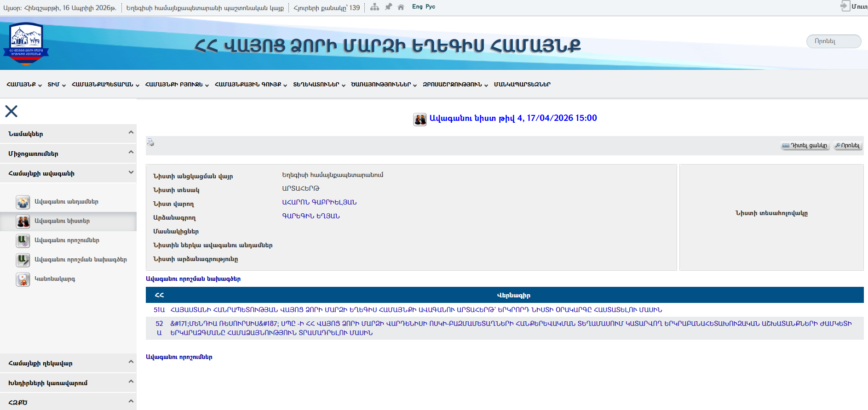
Task: Click the Դիտել ցանկը button
Action: [x=805, y=146]
